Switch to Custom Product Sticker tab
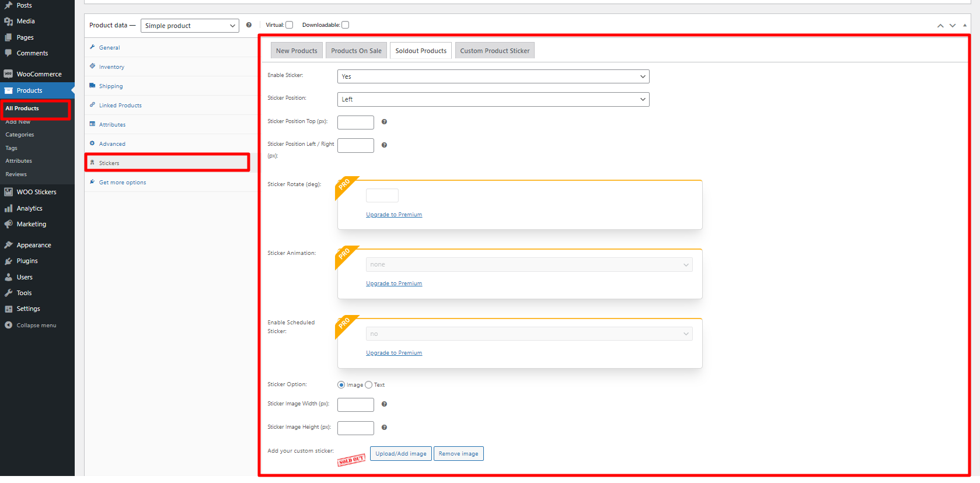This screenshot has width=980, height=483. [495, 51]
